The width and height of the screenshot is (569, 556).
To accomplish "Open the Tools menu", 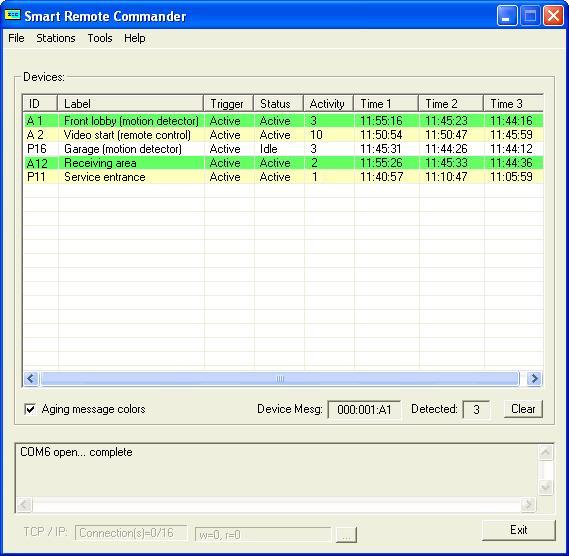I will tap(100, 38).
